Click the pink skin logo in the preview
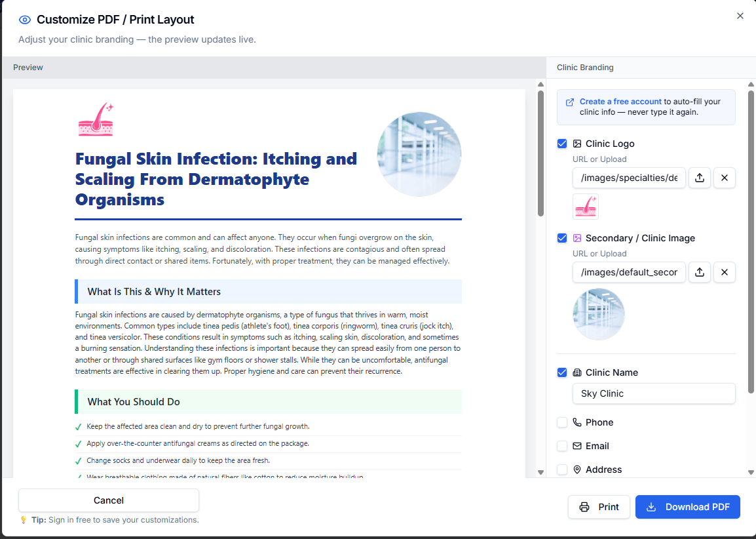This screenshot has width=756, height=539. (96, 119)
